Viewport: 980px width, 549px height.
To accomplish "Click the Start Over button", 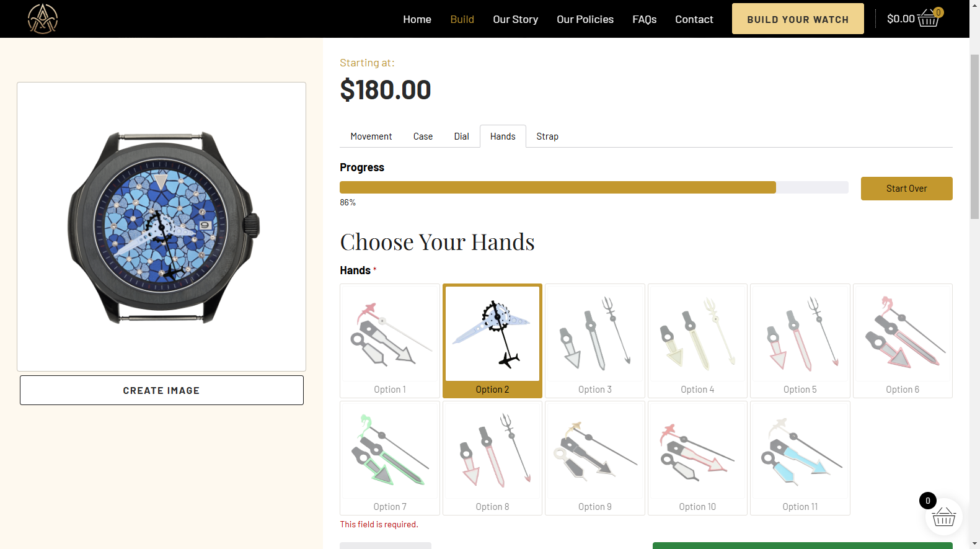I will coord(906,189).
